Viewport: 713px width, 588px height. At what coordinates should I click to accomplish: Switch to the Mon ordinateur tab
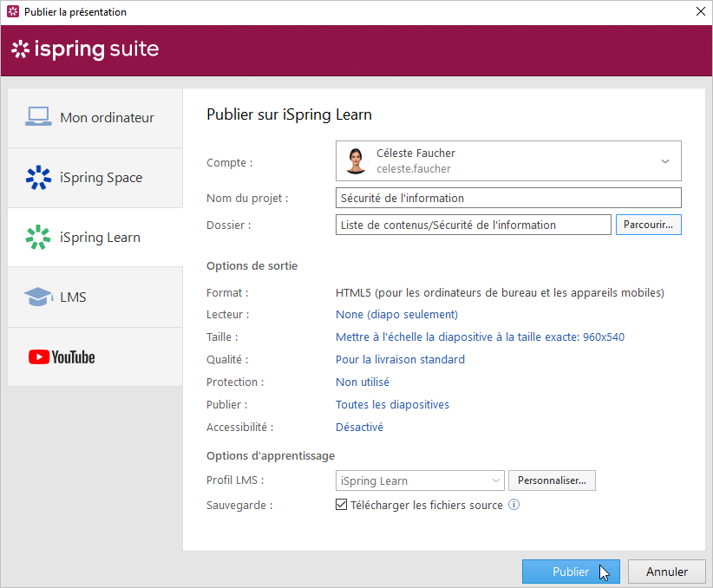[107, 117]
